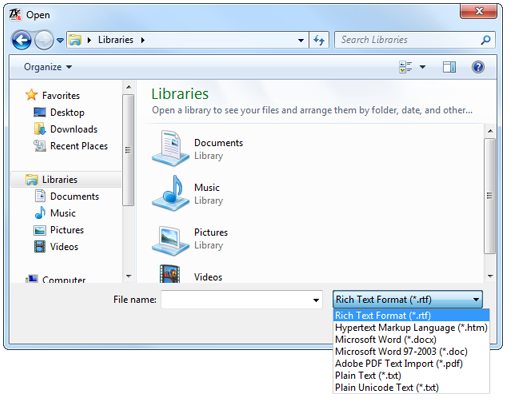Image resolution: width=514 pixels, height=403 pixels.
Task: Click the change view icon
Action: 405,67
